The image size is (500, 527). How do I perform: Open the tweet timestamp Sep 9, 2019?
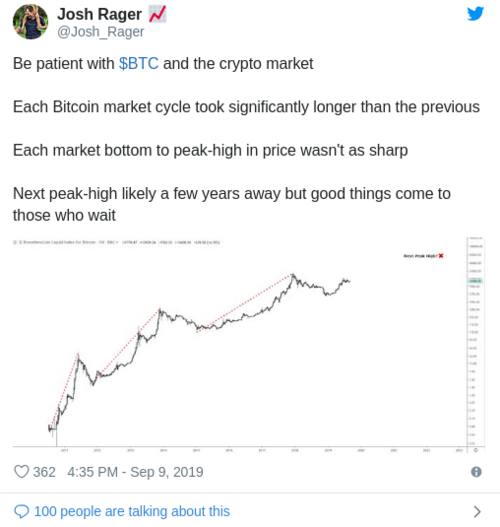click(135, 472)
